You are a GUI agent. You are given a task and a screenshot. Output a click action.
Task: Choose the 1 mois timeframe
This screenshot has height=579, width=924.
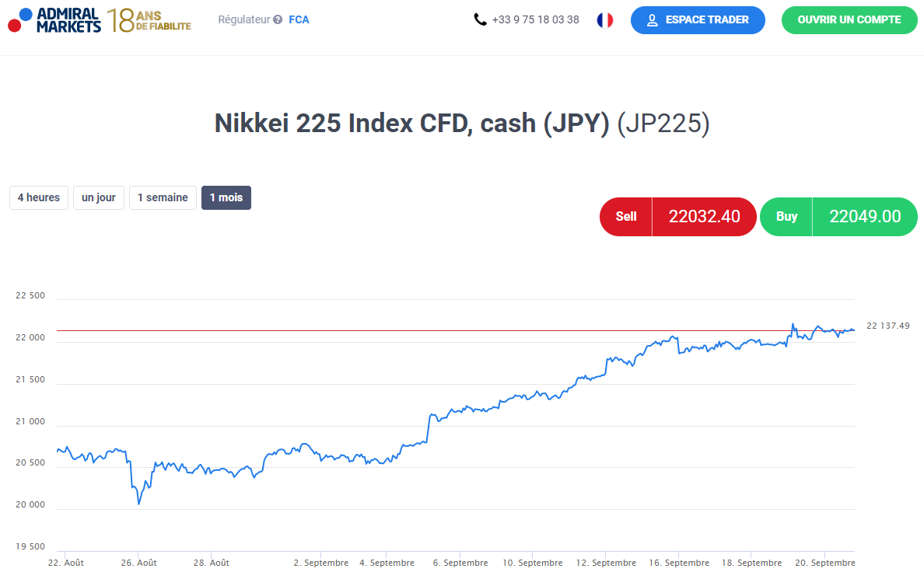tap(226, 198)
